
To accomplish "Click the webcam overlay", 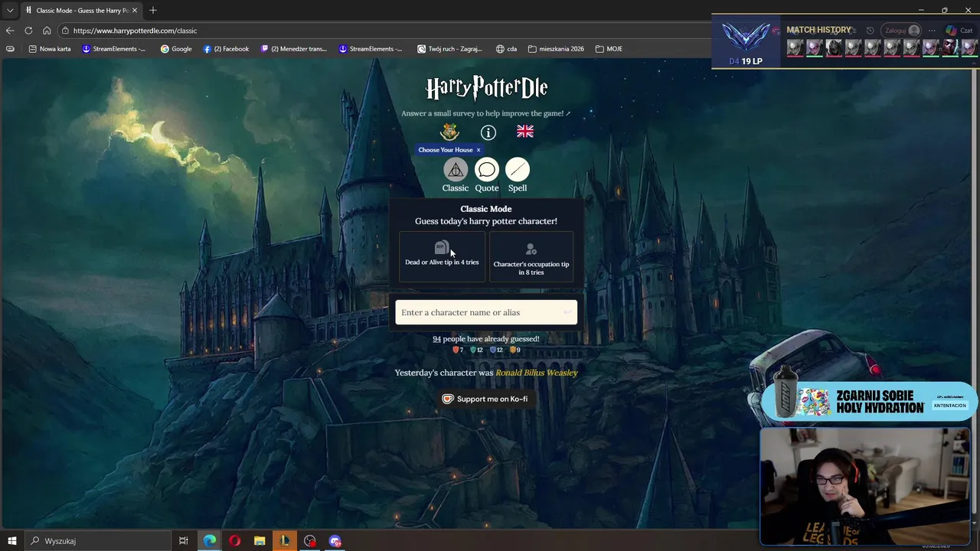I will click(865, 486).
